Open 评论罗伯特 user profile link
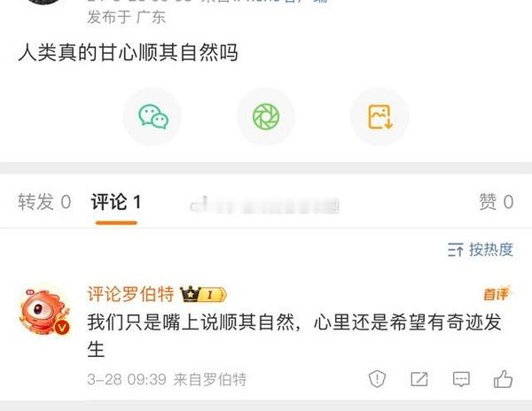Image resolution: width=532 pixels, height=411 pixels. tap(130, 294)
